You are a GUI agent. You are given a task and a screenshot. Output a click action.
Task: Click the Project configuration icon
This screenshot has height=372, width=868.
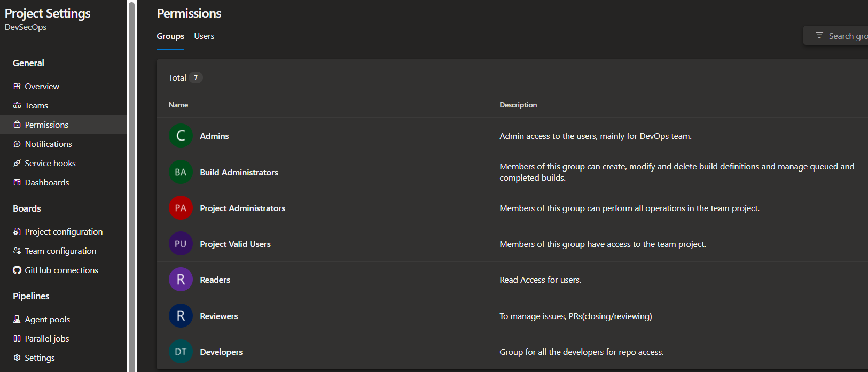pos(17,231)
